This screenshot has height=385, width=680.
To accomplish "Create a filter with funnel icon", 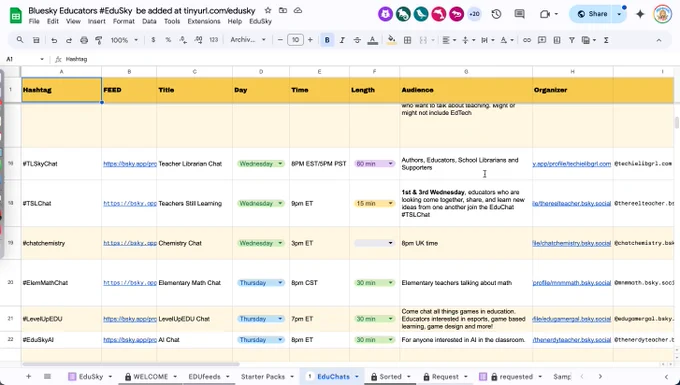I will [572, 40].
